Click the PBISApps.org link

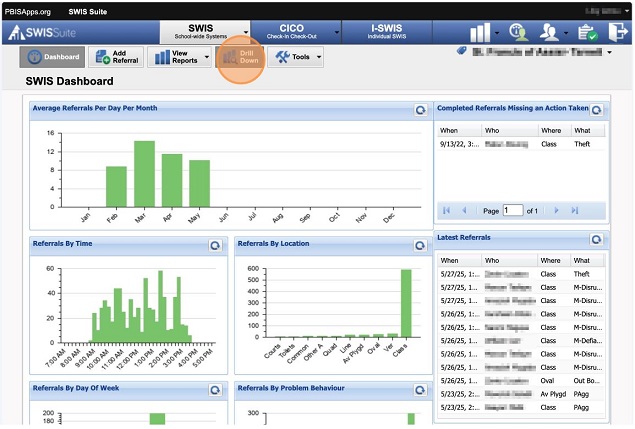click(x=28, y=12)
